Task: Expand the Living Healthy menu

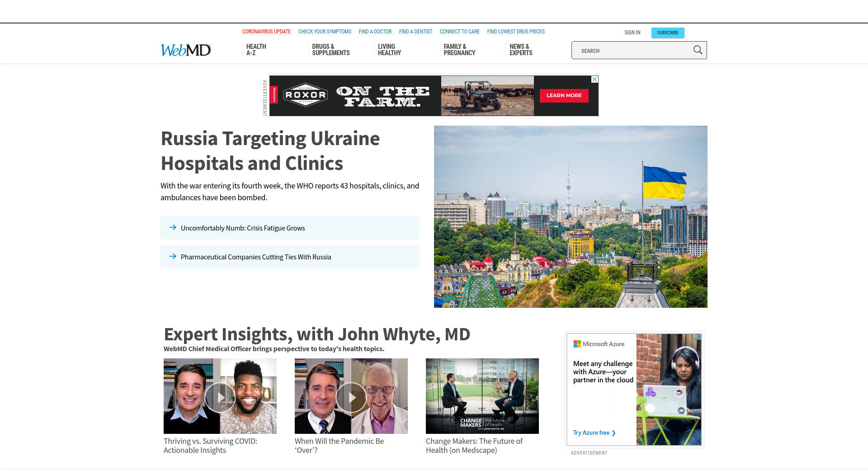Action: 389,50
